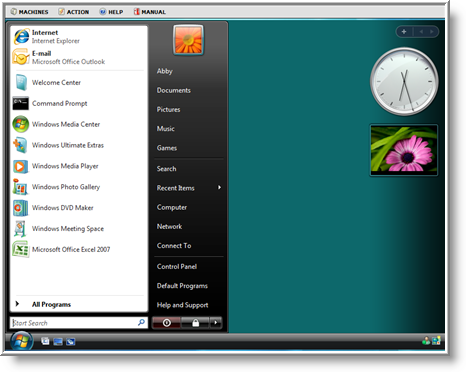Open Control Panel
Image resolution: width=466 pixels, height=372 pixels.
(x=177, y=267)
